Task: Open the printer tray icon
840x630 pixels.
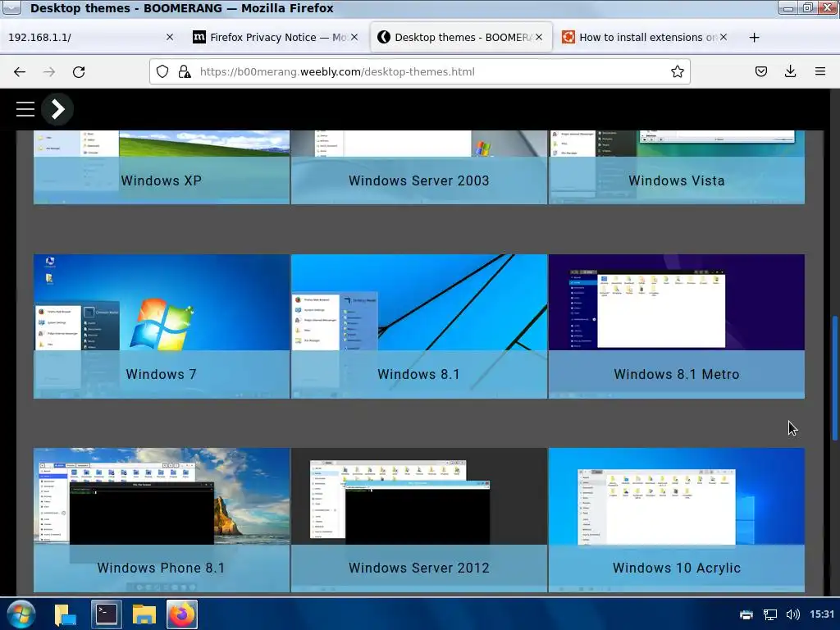Action: pos(746,614)
